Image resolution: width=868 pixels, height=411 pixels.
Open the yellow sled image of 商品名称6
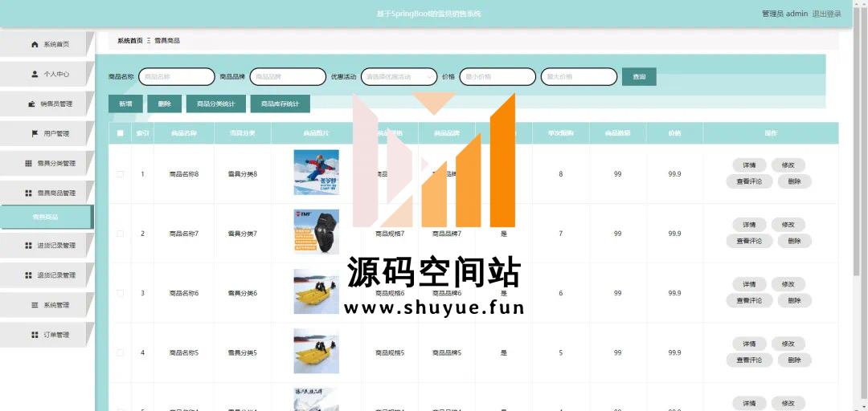click(x=316, y=291)
